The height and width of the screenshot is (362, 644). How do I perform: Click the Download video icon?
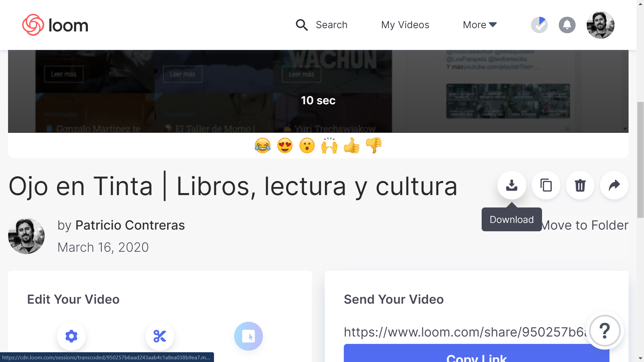pos(512,185)
